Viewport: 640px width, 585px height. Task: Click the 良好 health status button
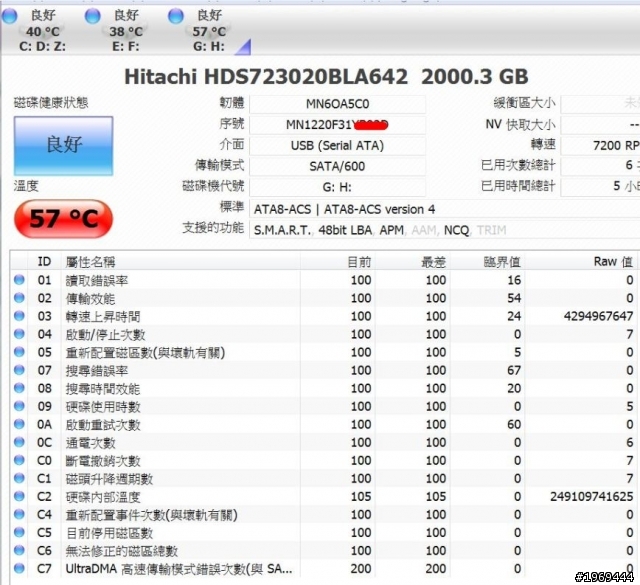[63, 146]
